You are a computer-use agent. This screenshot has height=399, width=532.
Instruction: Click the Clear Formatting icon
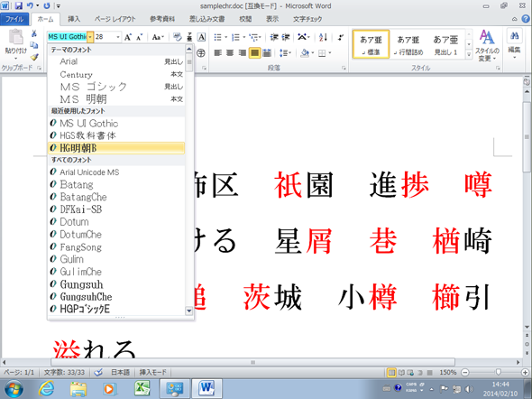point(177,37)
